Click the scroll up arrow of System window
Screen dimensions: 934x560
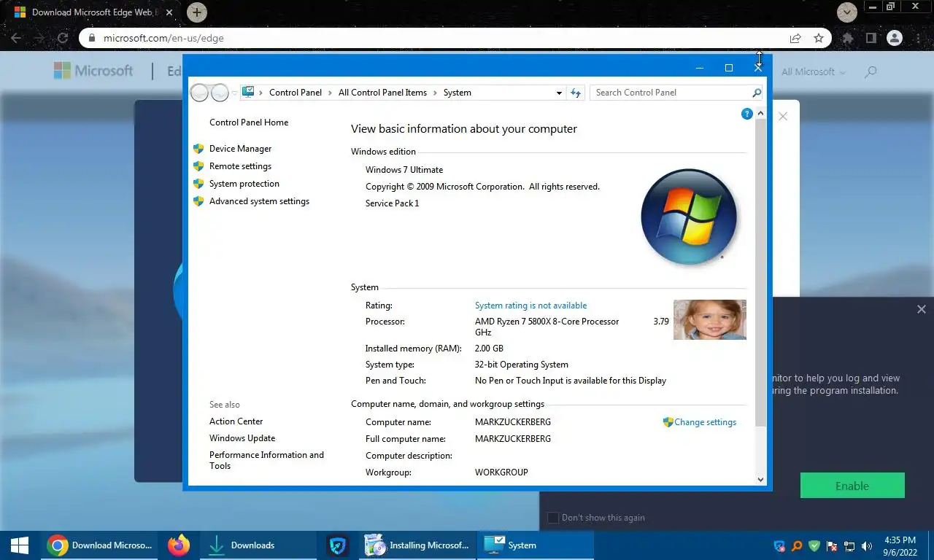pyautogui.click(x=760, y=114)
